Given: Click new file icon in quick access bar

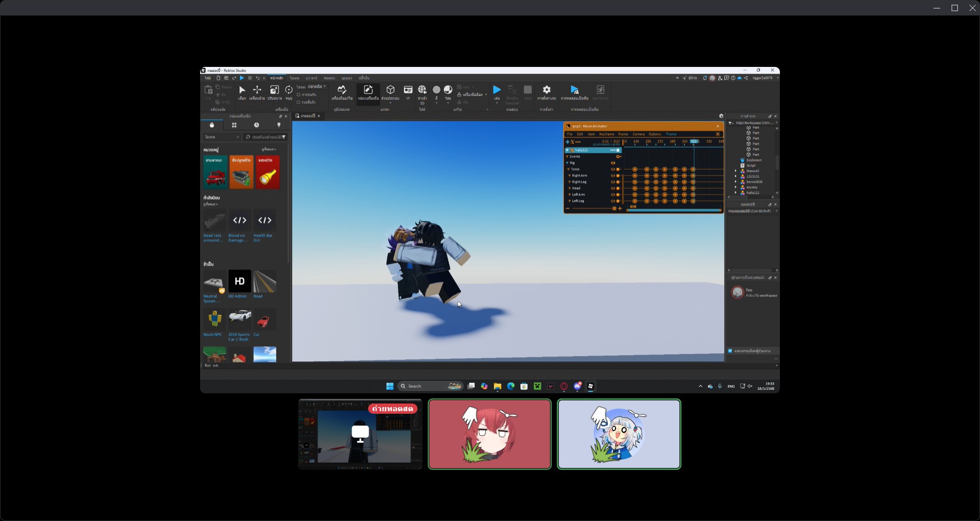Looking at the screenshot, I should pyautogui.click(x=218, y=78).
